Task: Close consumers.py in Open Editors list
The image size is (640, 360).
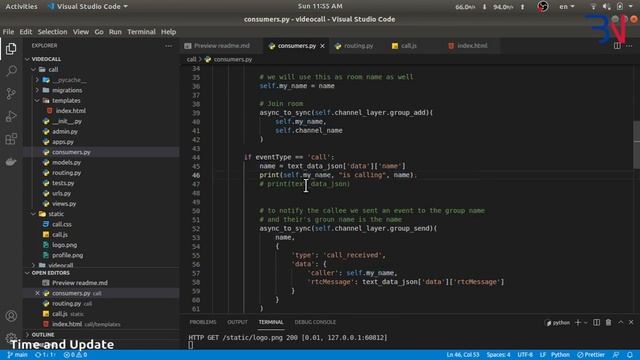Action: (x=37, y=293)
